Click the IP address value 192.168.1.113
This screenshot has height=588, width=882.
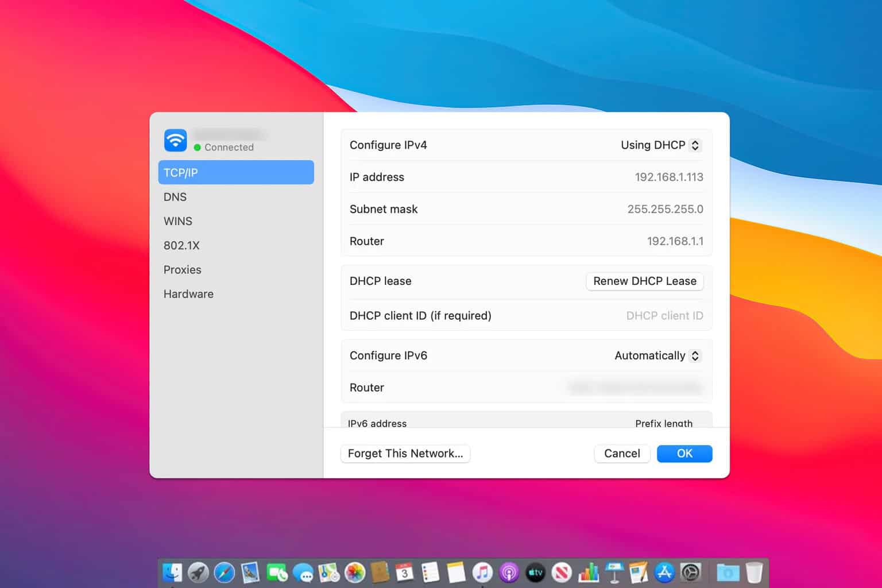pos(669,177)
